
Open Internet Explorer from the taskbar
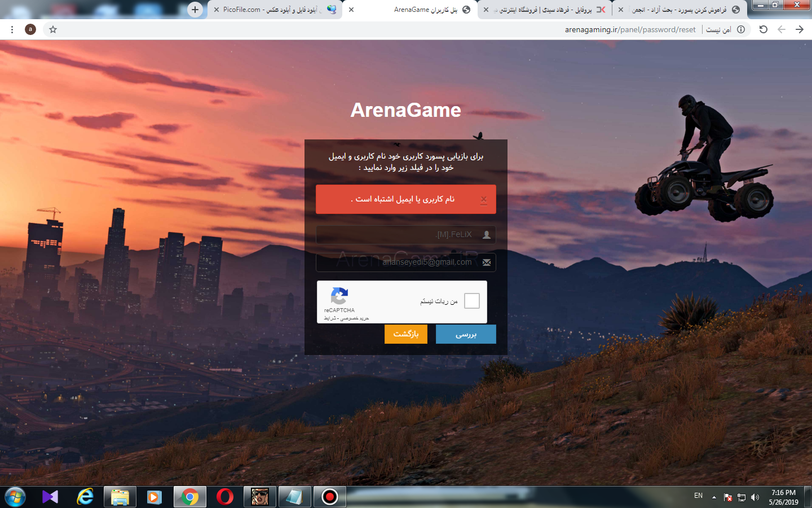[x=85, y=497]
